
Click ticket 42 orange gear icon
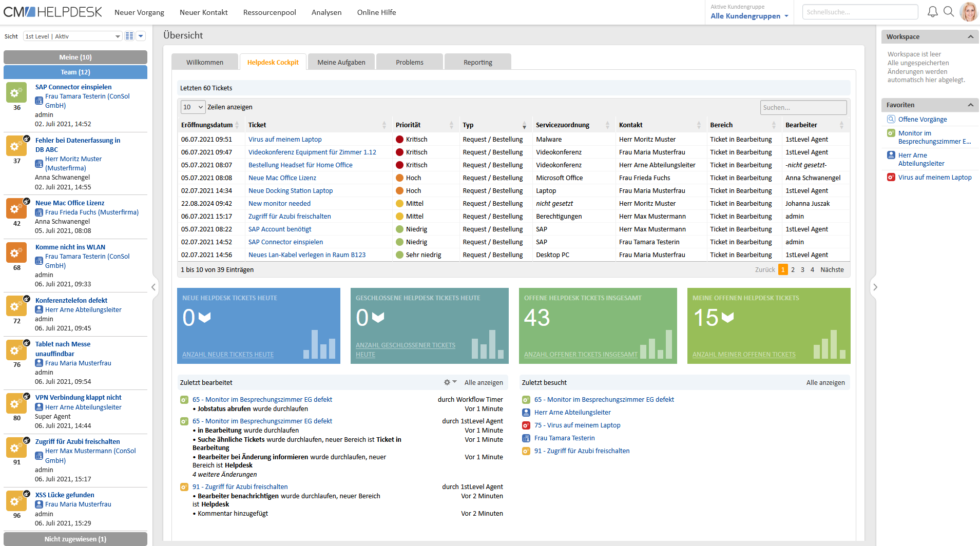(16, 208)
